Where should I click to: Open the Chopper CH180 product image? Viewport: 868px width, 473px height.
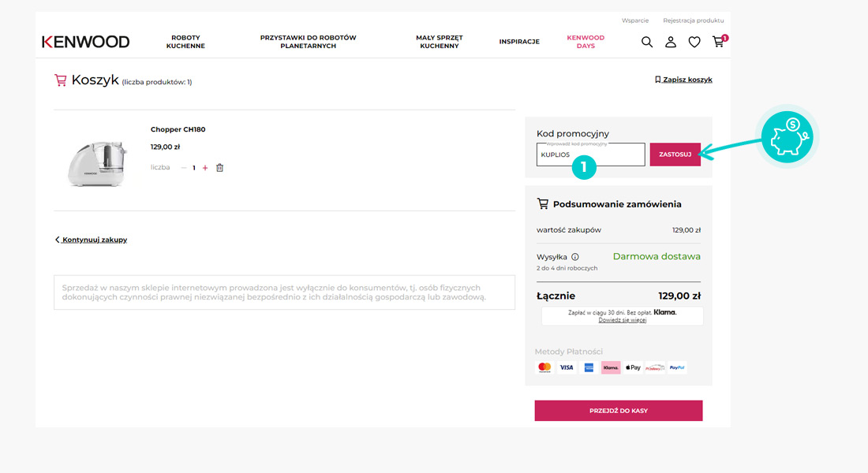click(97, 163)
